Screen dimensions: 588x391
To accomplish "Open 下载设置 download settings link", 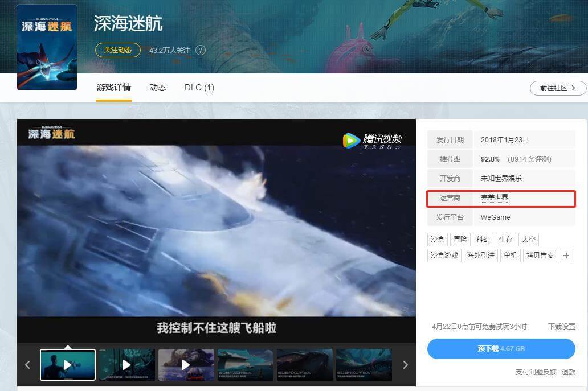I will (x=561, y=327).
